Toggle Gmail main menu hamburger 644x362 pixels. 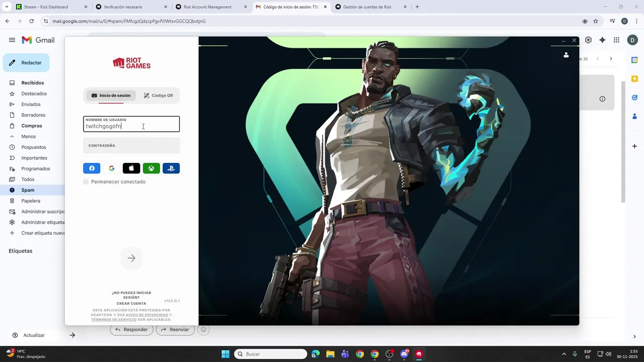coord(12,40)
